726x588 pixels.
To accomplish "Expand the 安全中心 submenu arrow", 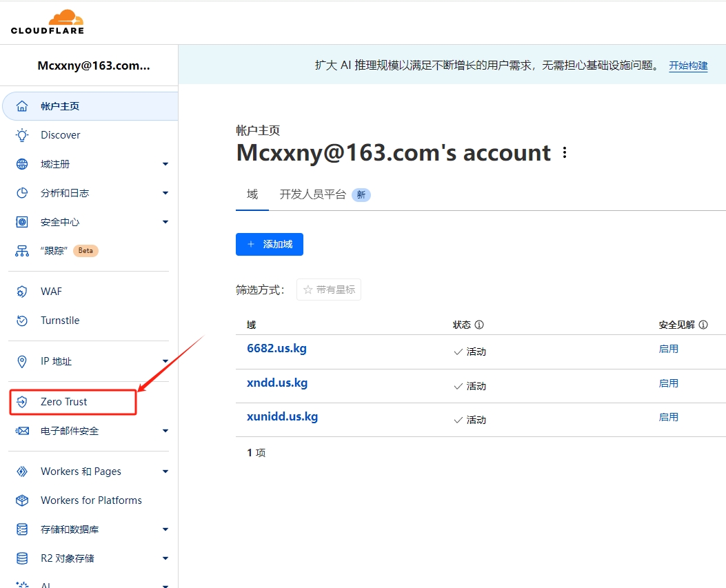I will tap(165, 222).
